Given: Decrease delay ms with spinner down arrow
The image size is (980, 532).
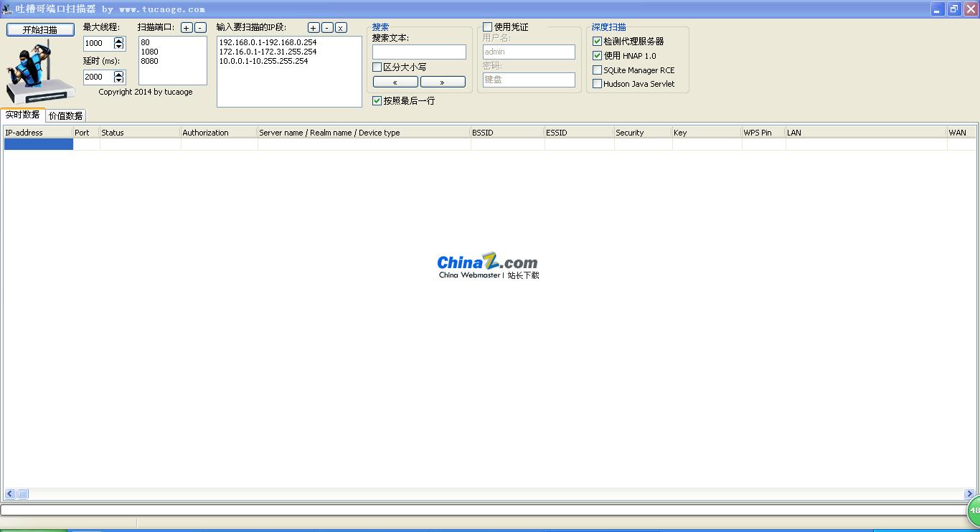Looking at the screenshot, I should pyautogui.click(x=119, y=80).
